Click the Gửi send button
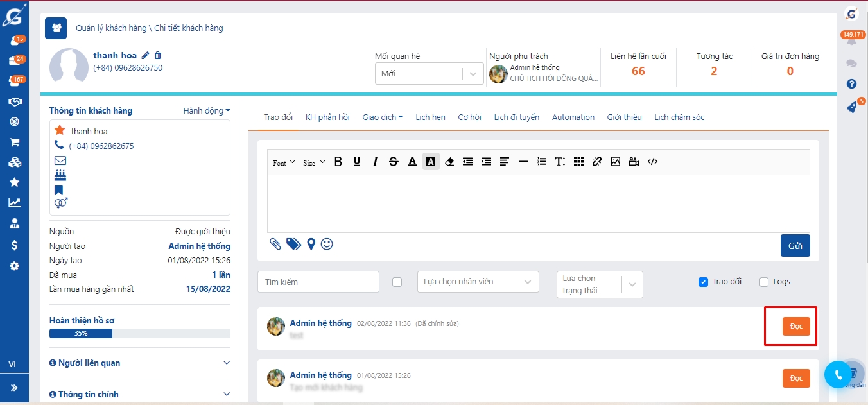 (x=795, y=246)
